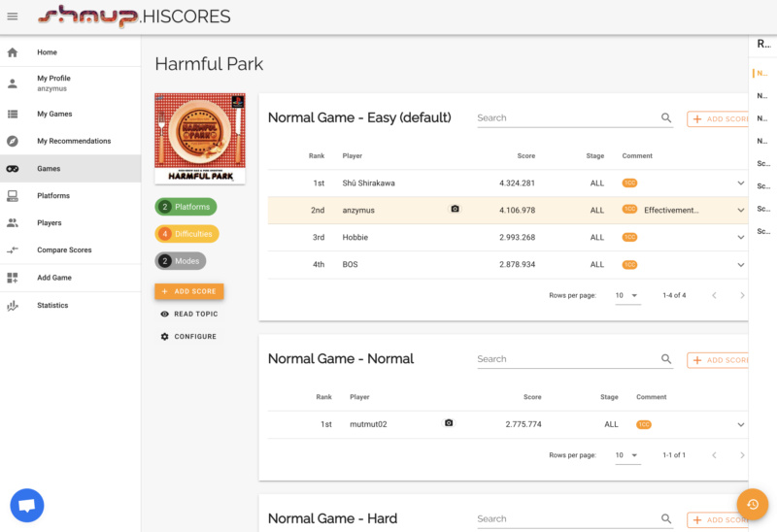Go to next page in Normal table
Screen dimensions: 777x532
tap(742, 455)
